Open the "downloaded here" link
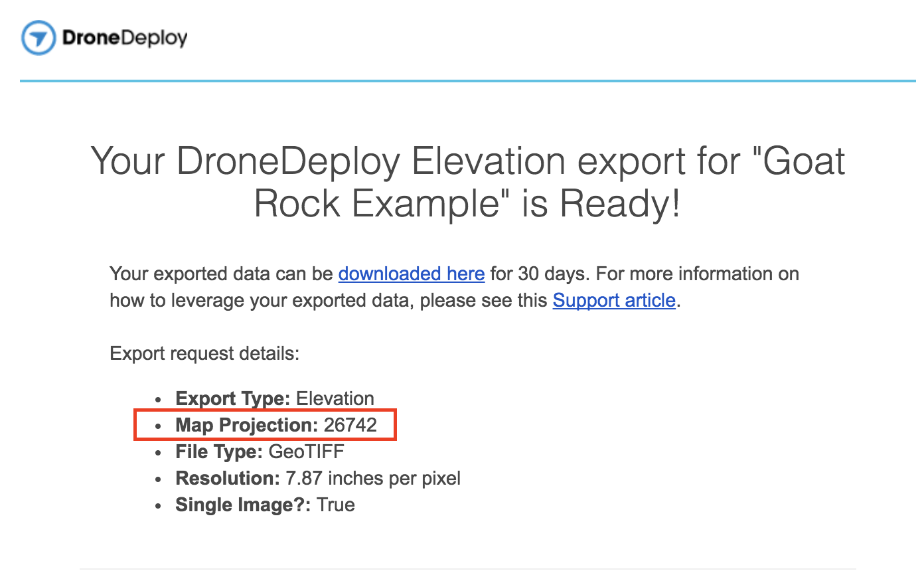This screenshot has width=924, height=575. pyautogui.click(x=412, y=274)
